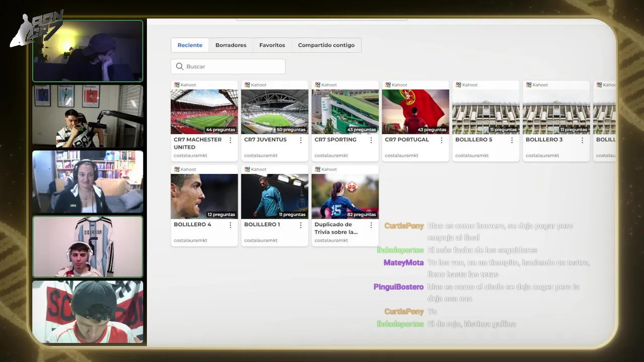Click Kahoot badge on Duplicado de Trivia card
This screenshot has height=362, width=644.
coord(326,169)
